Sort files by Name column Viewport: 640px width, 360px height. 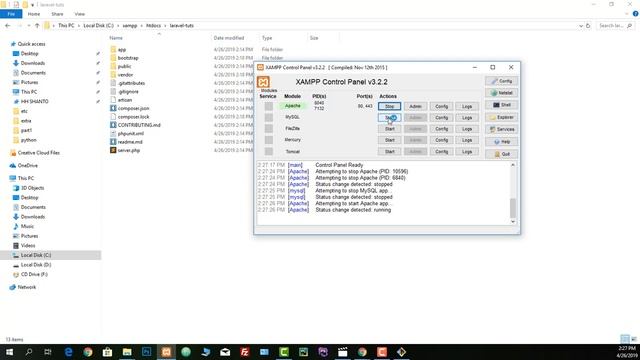pos(116,38)
